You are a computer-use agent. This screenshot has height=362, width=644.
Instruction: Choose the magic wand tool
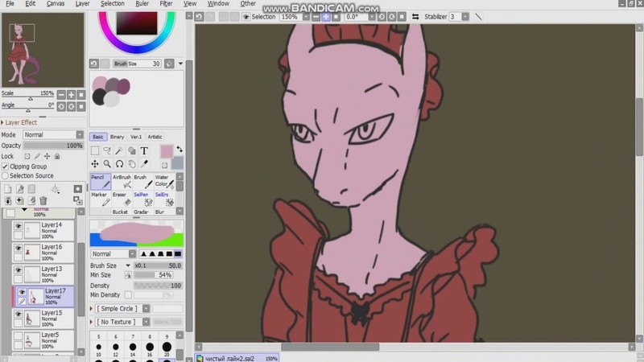point(119,150)
